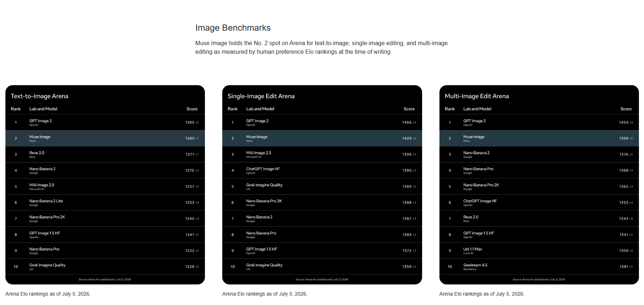Click the score 1372 in Single-Image Edit Arena
Image resolution: width=644 pixels, height=305 pixels.
[x=407, y=250]
